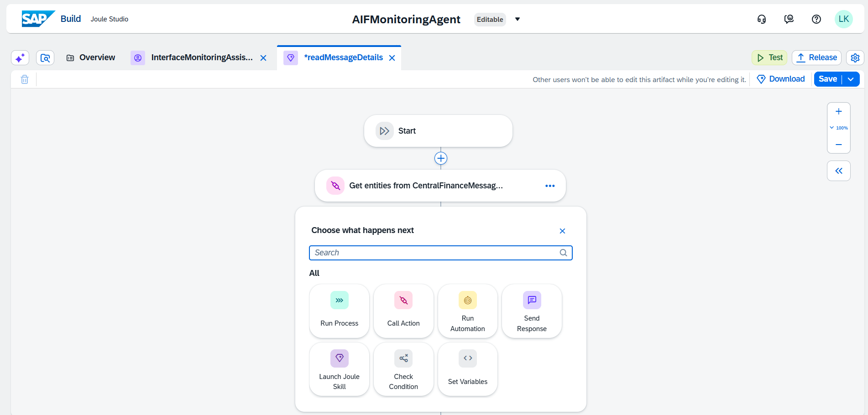
Task: Click the SAP logo
Action: 38,19
